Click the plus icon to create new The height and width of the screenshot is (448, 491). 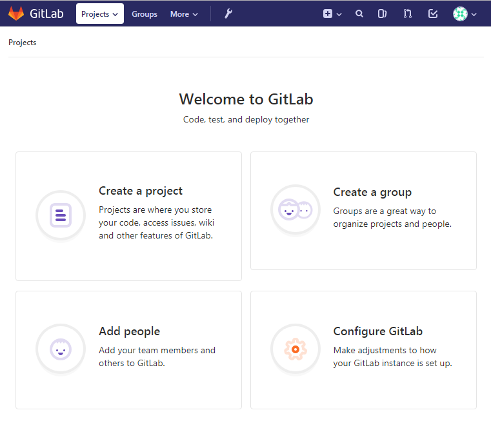click(328, 14)
